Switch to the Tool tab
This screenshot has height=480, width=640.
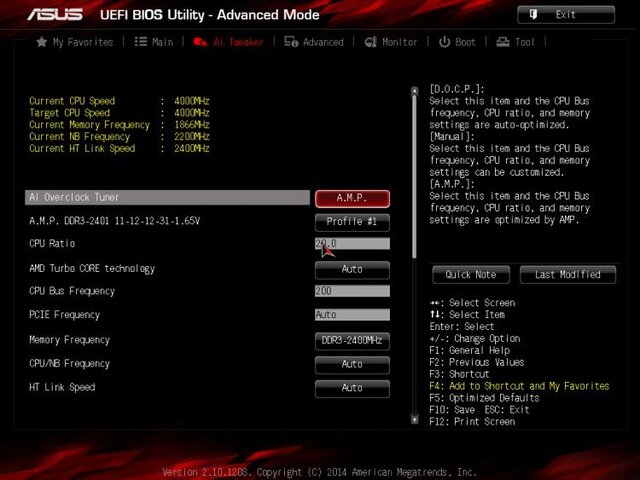pyautogui.click(x=517, y=42)
